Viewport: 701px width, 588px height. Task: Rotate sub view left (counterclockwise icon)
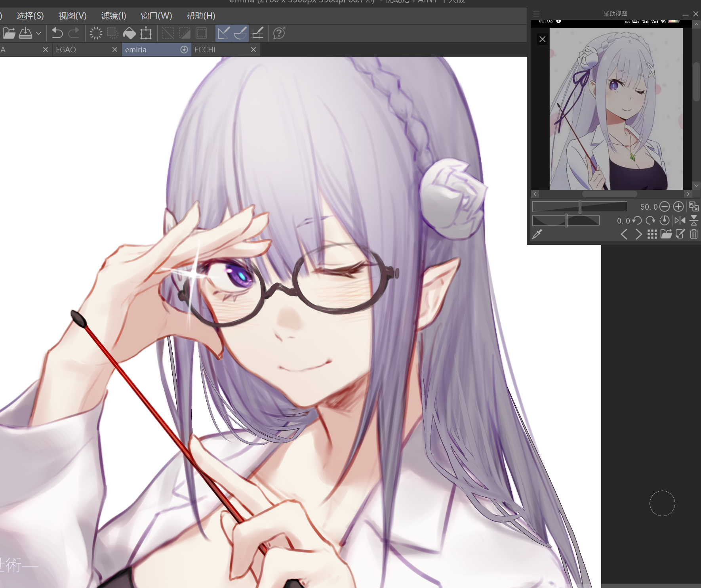637,220
